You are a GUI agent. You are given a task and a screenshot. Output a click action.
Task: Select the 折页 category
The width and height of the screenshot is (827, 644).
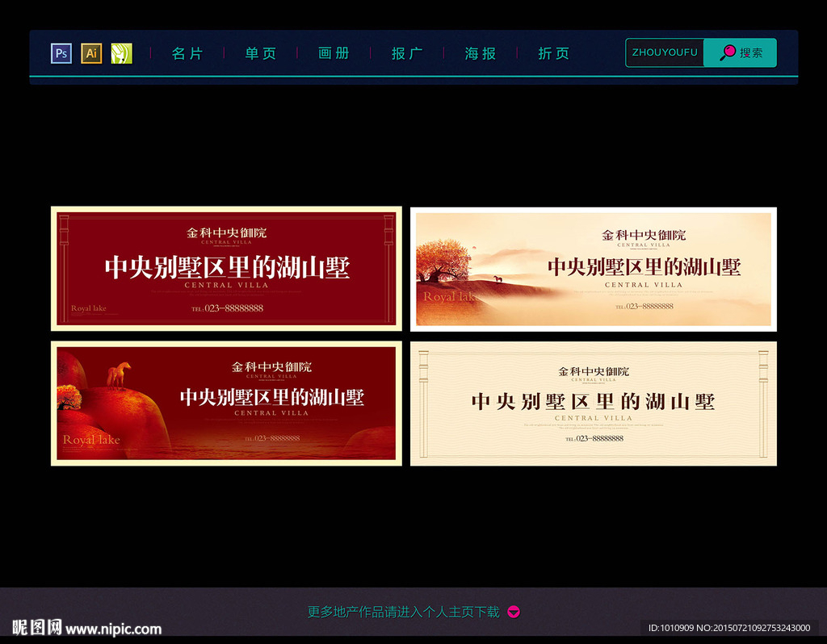click(554, 53)
